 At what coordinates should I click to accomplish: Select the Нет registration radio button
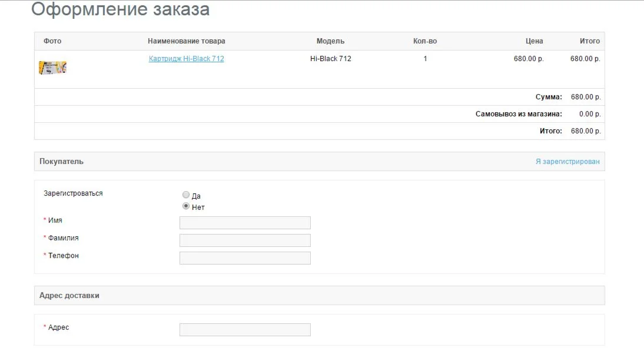point(186,206)
